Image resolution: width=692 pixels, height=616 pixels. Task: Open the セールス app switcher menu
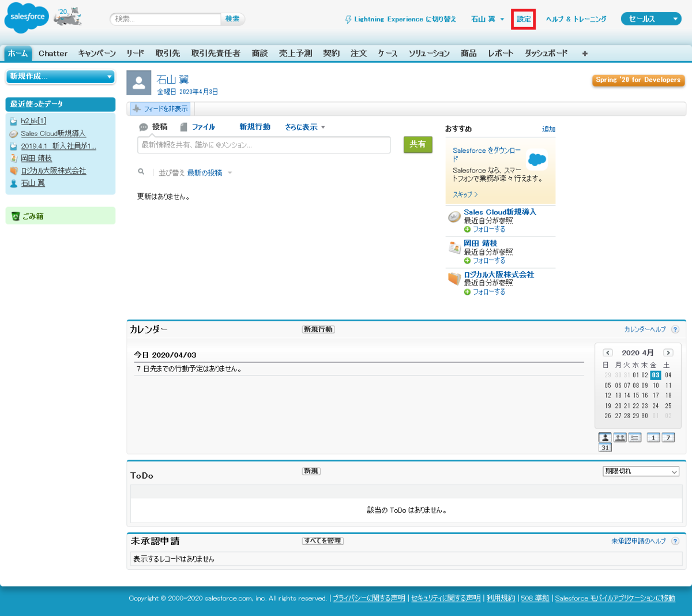[x=651, y=19]
